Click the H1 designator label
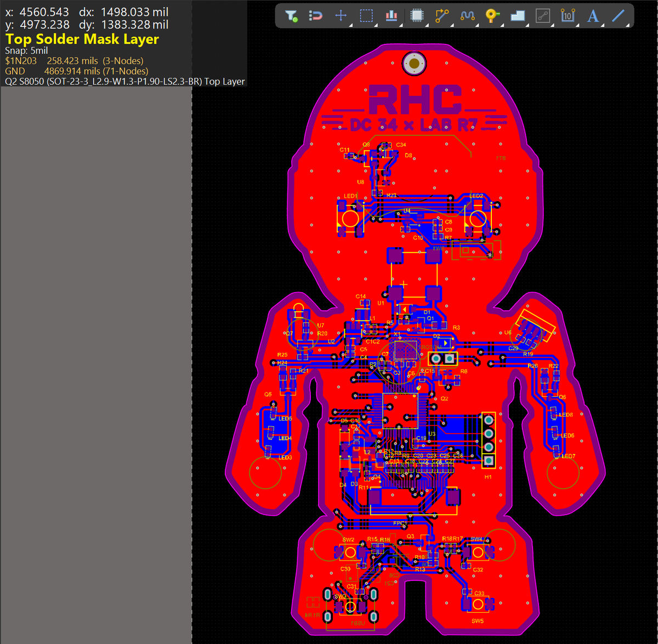 pyautogui.click(x=488, y=477)
